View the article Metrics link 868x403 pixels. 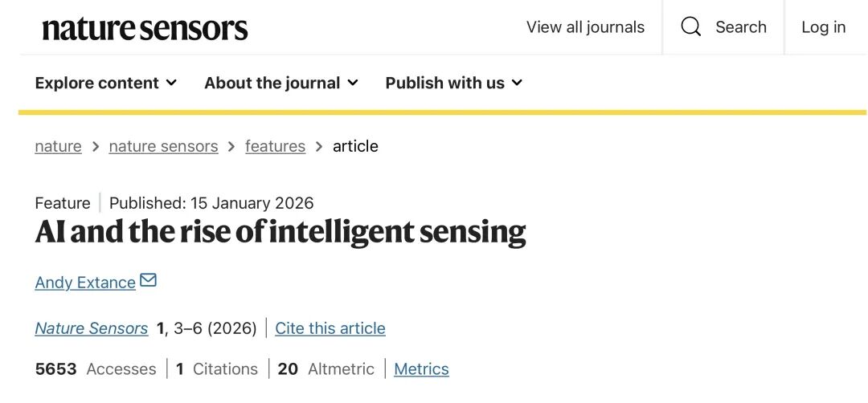421,369
